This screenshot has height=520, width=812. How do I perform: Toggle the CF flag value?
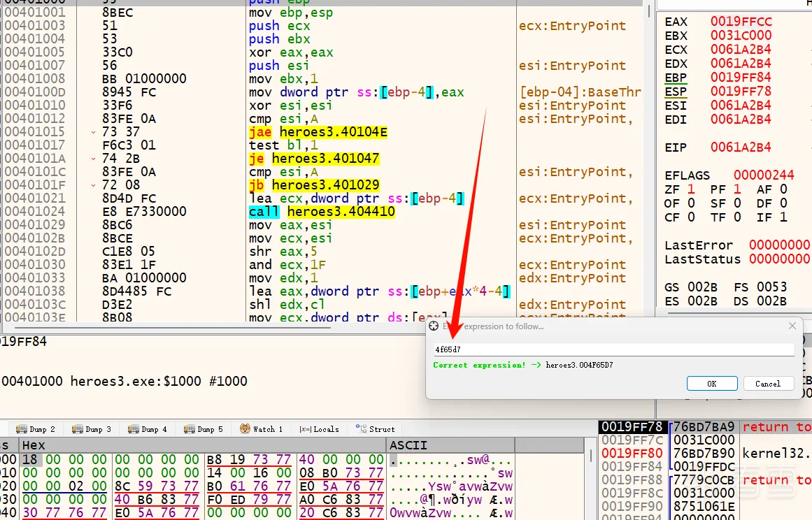pyautogui.click(x=691, y=217)
